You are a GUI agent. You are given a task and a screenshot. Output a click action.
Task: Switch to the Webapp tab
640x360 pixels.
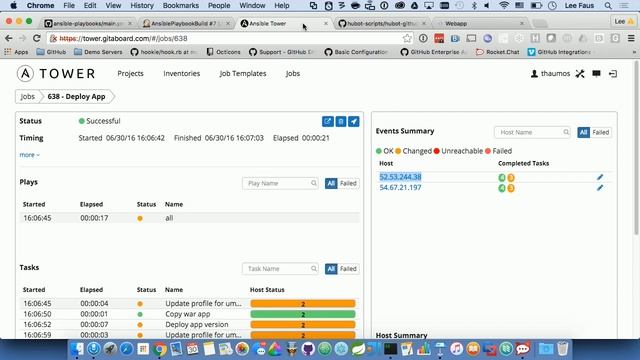481,24
